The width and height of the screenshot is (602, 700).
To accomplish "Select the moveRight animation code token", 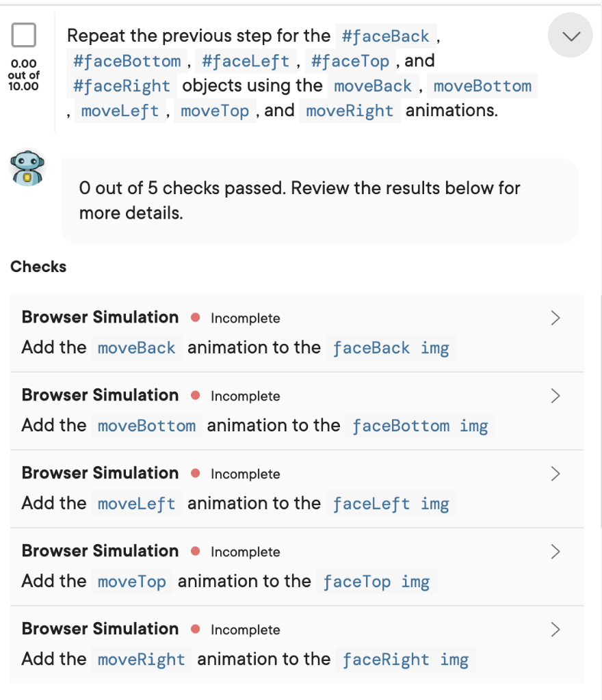I will pos(350,111).
